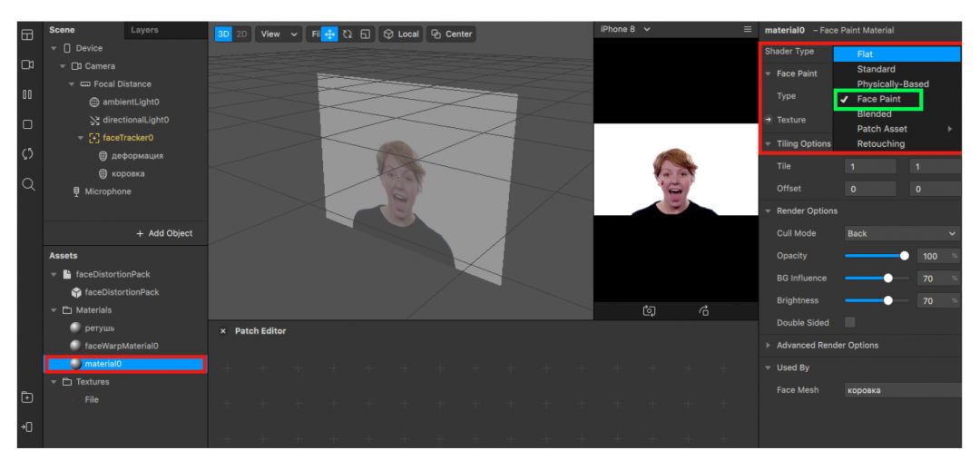The height and width of the screenshot is (470, 980).
Task: Switch viewport to 2D mode
Action: tap(241, 34)
